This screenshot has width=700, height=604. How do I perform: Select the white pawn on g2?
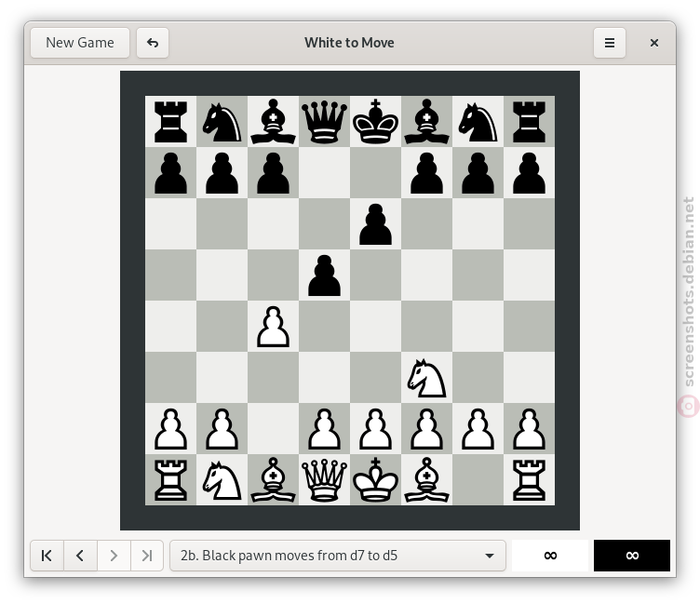point(478,428)
